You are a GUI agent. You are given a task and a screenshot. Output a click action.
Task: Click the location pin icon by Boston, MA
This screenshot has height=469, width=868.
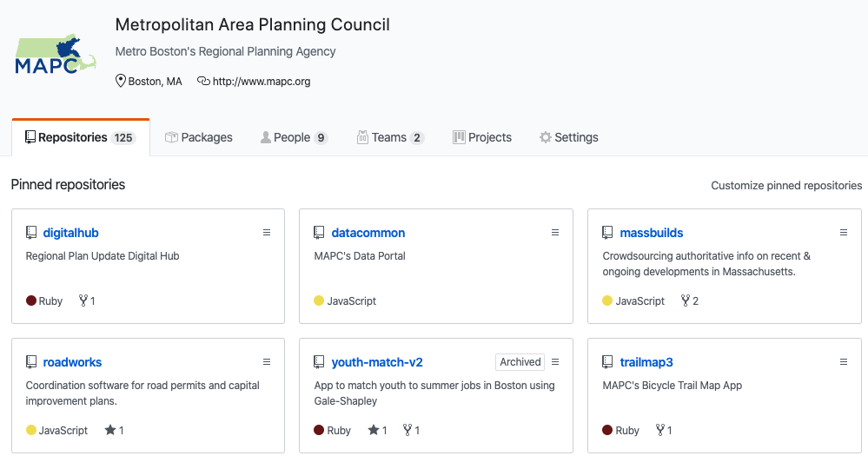(x=120, y=81)
